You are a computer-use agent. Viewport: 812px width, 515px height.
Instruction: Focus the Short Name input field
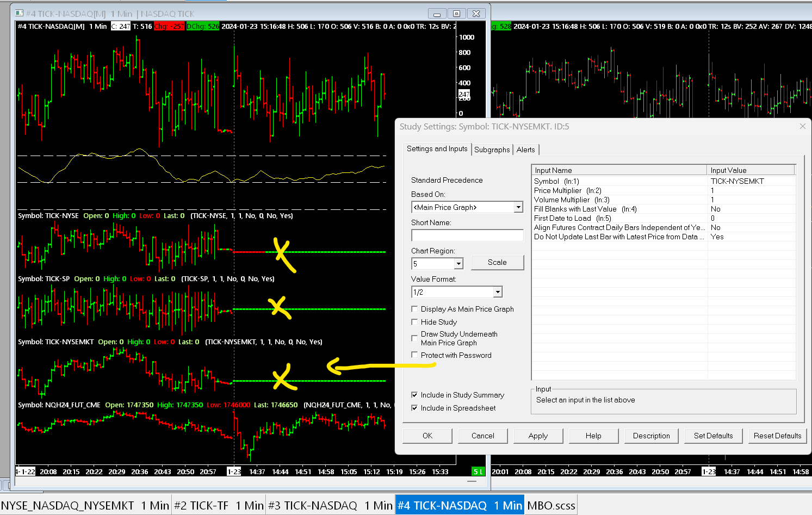[467, 235]
